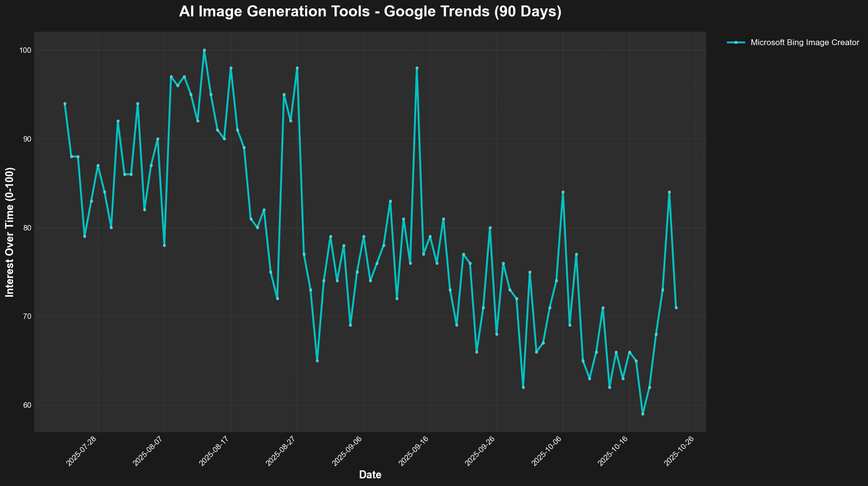Image resolution: width=868 pixels, height=486 pixels.
Task: Click the 2025-10-06 data point at 84
Action: [x=563, y=192]
